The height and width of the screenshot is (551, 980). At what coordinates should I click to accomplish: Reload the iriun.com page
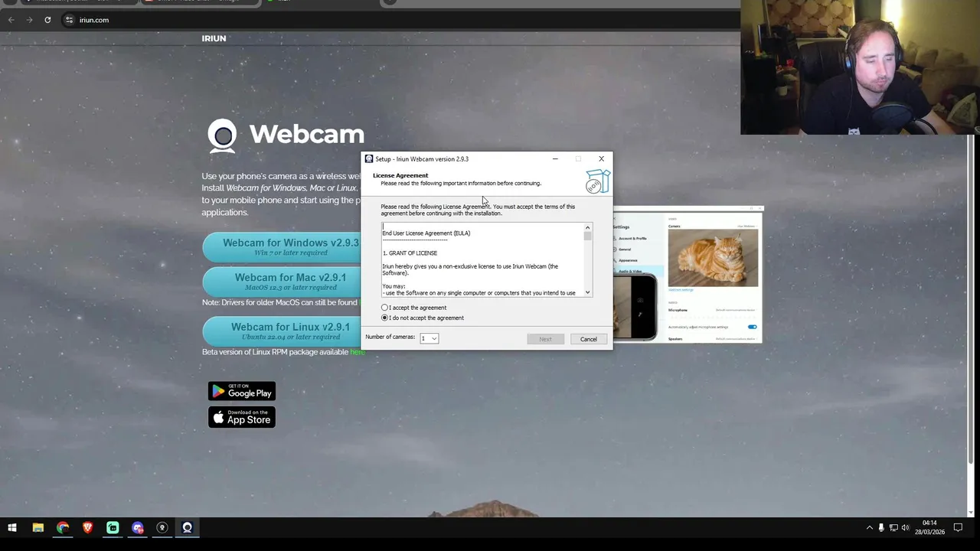pyautogui.click(x=47, y=20)
